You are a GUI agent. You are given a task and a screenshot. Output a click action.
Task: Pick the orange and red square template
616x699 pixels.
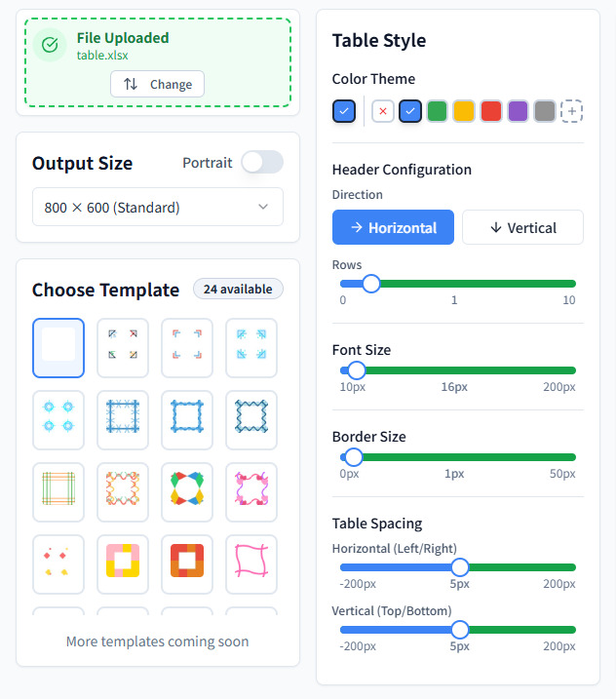(187, 564)
